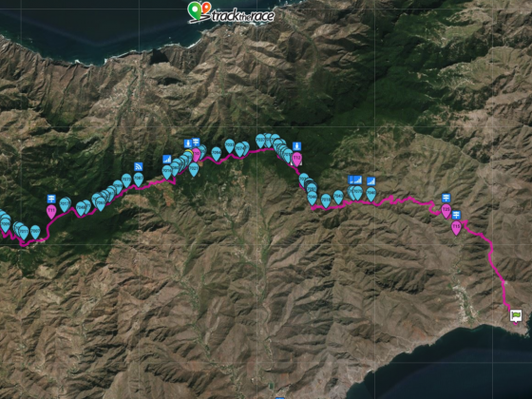The image size is (532, 399).
Task: Click the yellow-outlined marker near the water icon
Action: tap(189, 153)
